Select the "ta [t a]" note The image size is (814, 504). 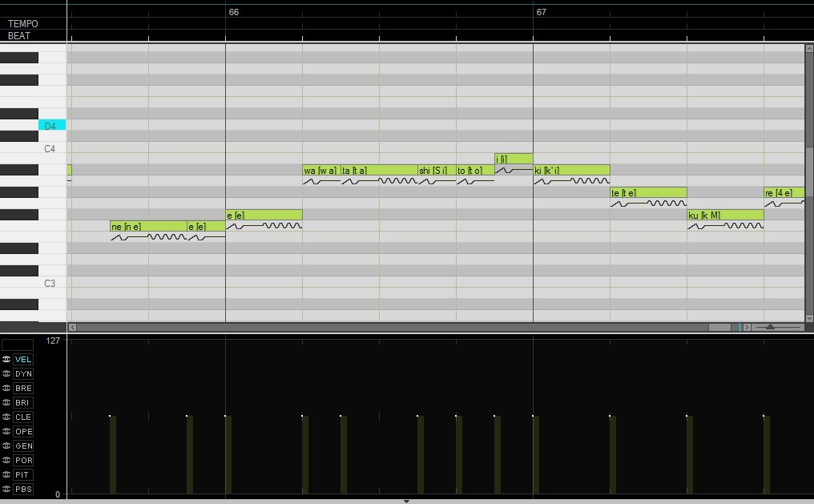pos(379,170)
